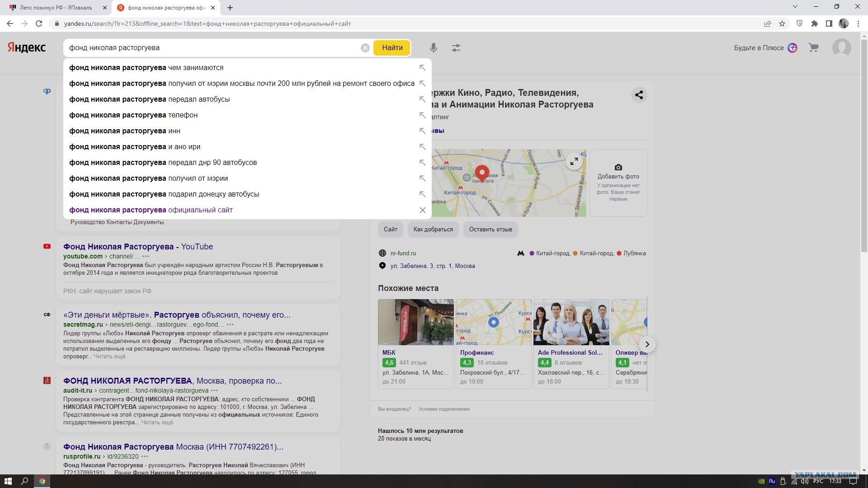
Task: Click 'Оставить отзыв' button
Action: pos(491,230)
